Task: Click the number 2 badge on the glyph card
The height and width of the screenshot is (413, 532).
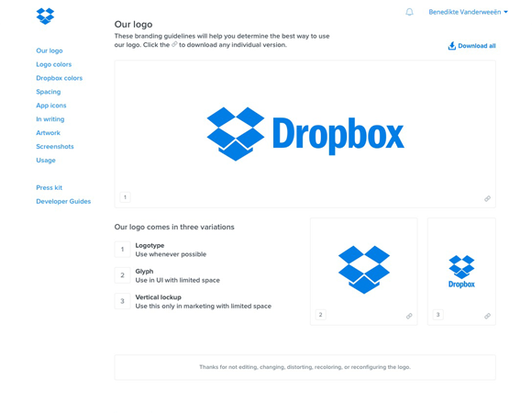Action: click(321, 315)
